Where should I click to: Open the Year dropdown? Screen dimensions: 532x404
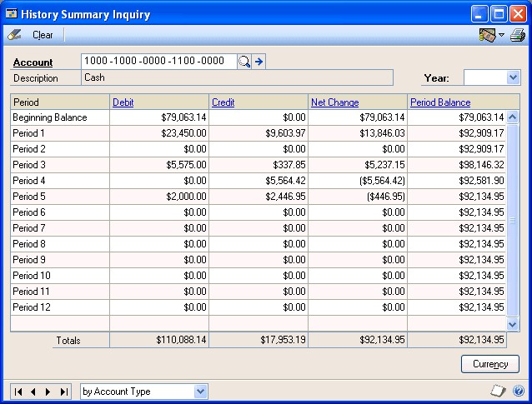tap(513, 77)
